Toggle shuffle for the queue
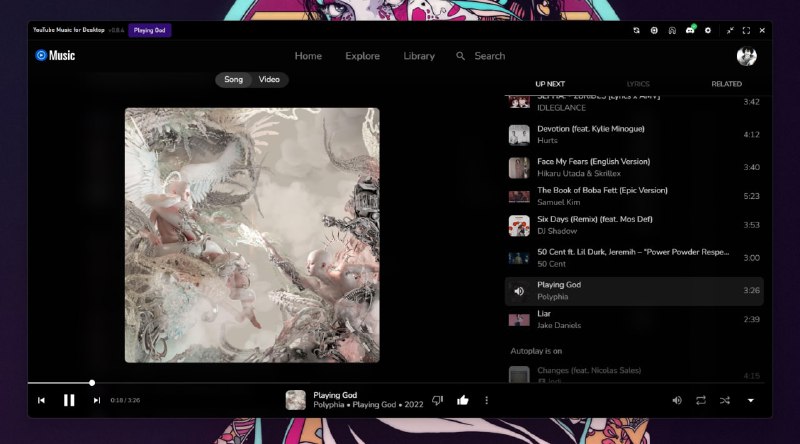The height and width of the screenshot is (444, 800). click(725, 400)
